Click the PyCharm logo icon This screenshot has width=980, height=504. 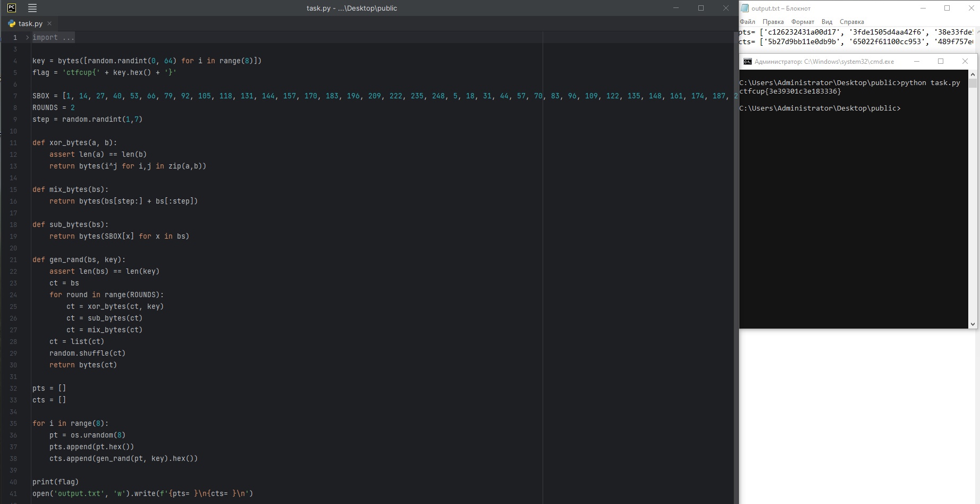pos(12,8)
